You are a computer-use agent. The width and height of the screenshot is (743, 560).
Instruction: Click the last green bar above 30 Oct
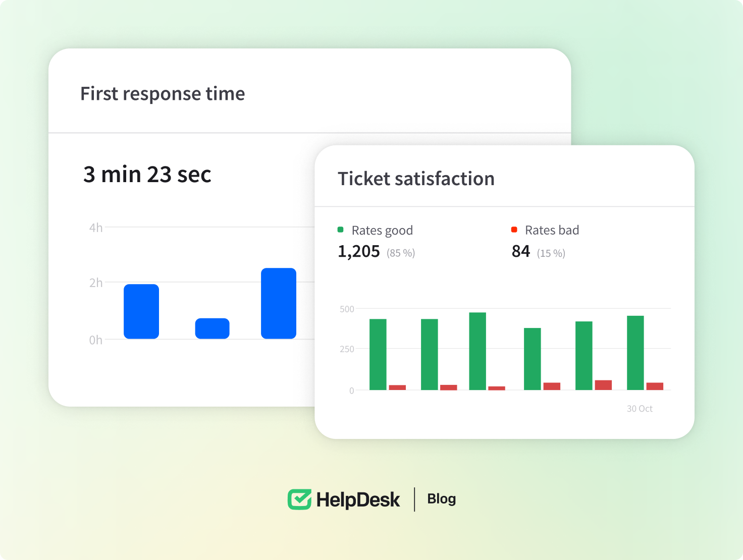pos(635,353)
